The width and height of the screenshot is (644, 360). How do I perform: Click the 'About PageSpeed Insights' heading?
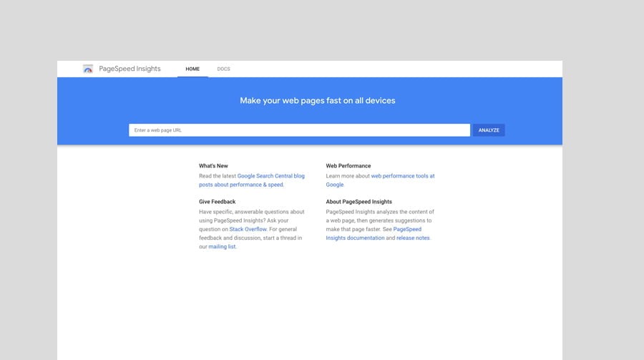click(359, 202)
